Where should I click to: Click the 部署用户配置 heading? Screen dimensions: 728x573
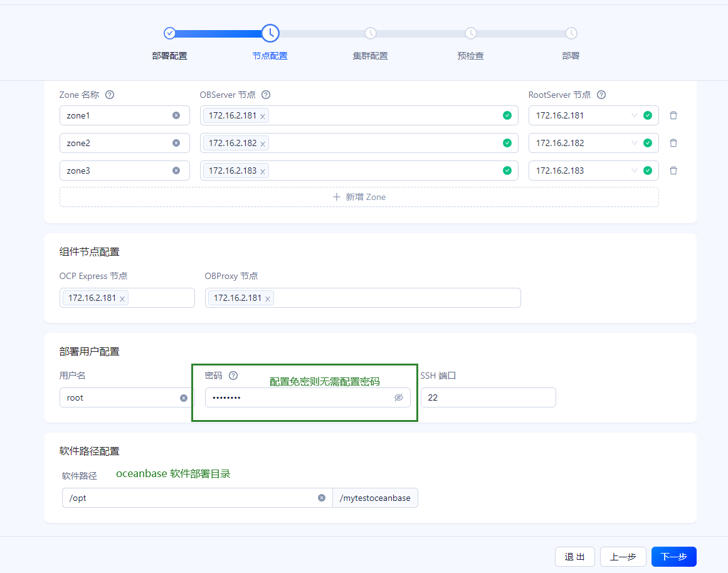pos(89,352)
